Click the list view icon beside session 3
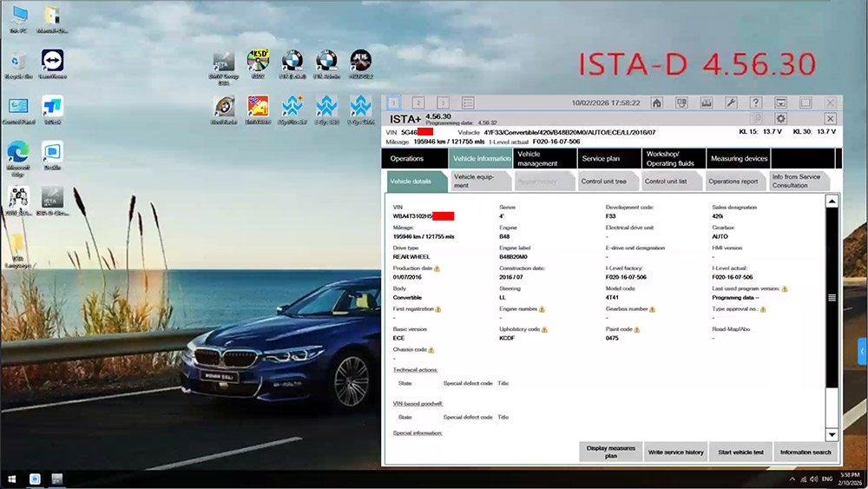The height and width of the screenshot is (489, 868). point(468,102)
